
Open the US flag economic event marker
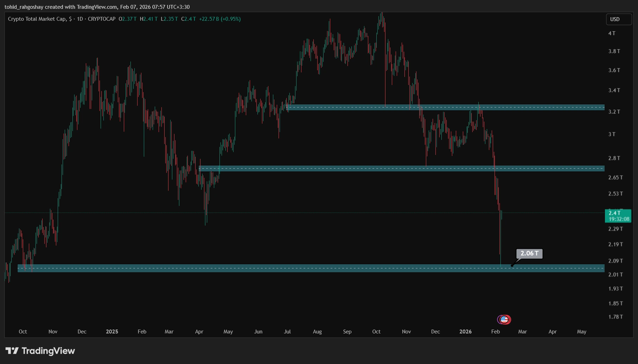coord(504,319)
